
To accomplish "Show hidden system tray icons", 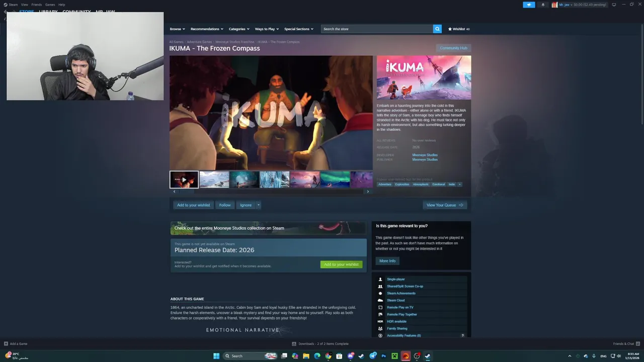I will coord(570,356).
